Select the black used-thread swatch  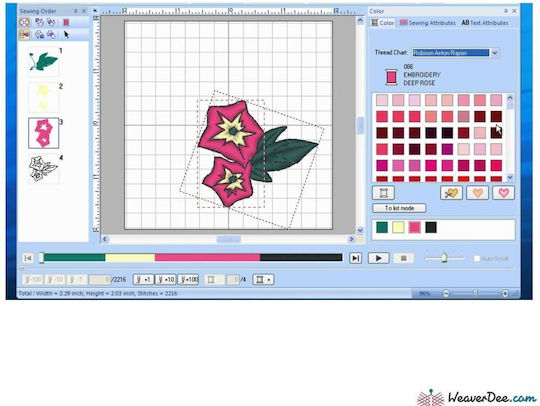point(431,227)
